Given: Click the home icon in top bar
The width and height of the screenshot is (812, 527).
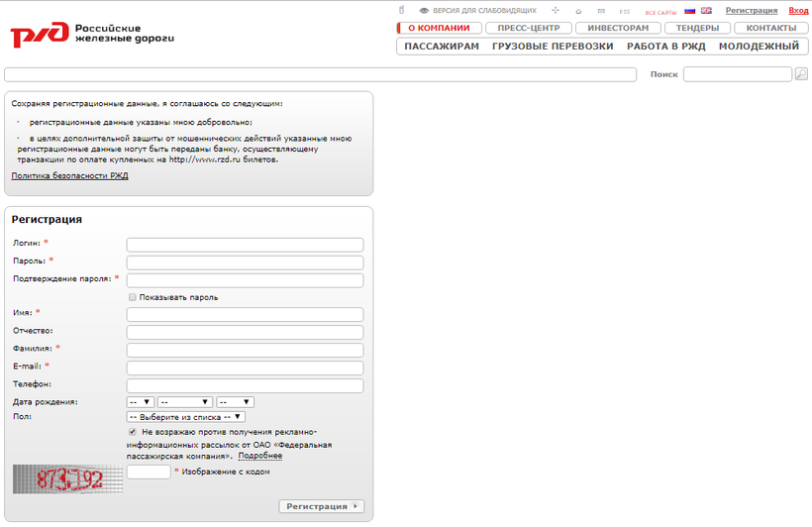Looking at the screenshot, I should pos(578,11).
